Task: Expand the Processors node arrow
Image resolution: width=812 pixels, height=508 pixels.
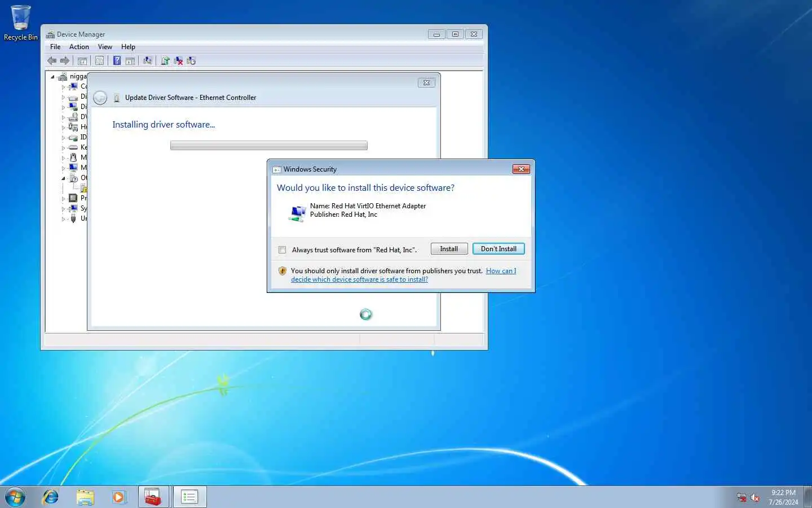Action: 63,199
